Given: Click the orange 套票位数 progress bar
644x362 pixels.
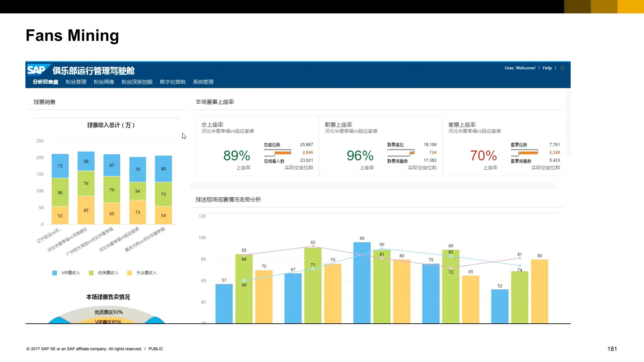Looking at the screenshot, I should click(528, 153).
